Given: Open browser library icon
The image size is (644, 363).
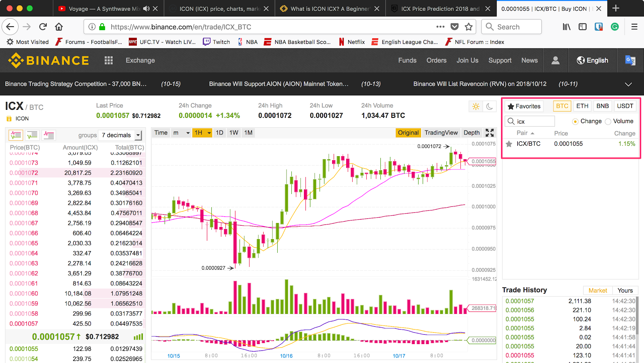Looking at the screenshot, I should 567,27.
